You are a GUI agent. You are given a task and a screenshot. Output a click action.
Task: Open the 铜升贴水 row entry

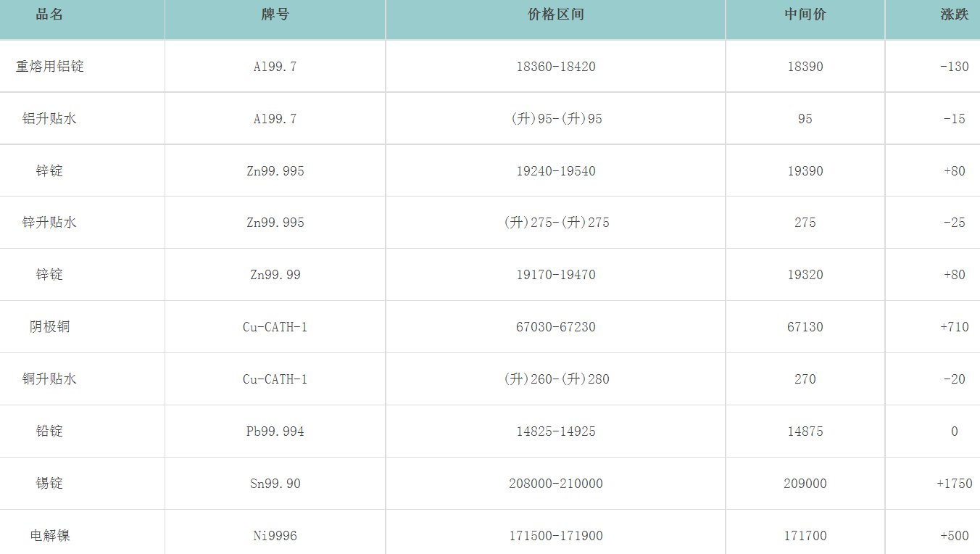(x=49, y=379)
